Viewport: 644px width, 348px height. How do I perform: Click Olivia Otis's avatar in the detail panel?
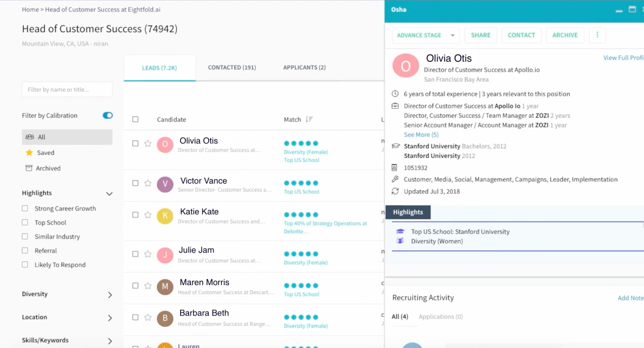click(x=405, y=65)
